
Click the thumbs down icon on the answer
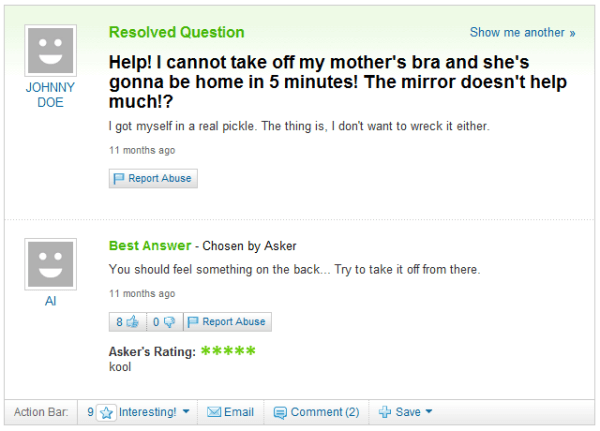pyautogui.click(x=169, y=322)
